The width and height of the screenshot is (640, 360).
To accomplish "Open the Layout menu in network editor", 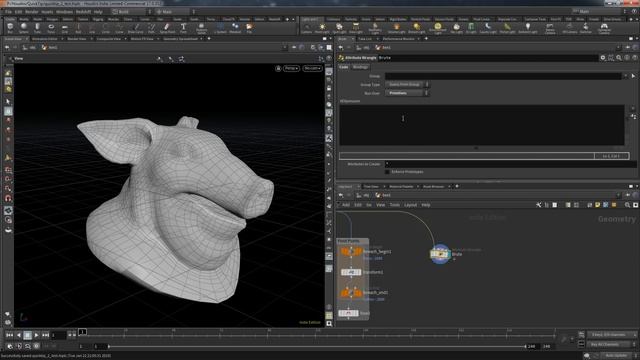I will (x=410, y=205).
